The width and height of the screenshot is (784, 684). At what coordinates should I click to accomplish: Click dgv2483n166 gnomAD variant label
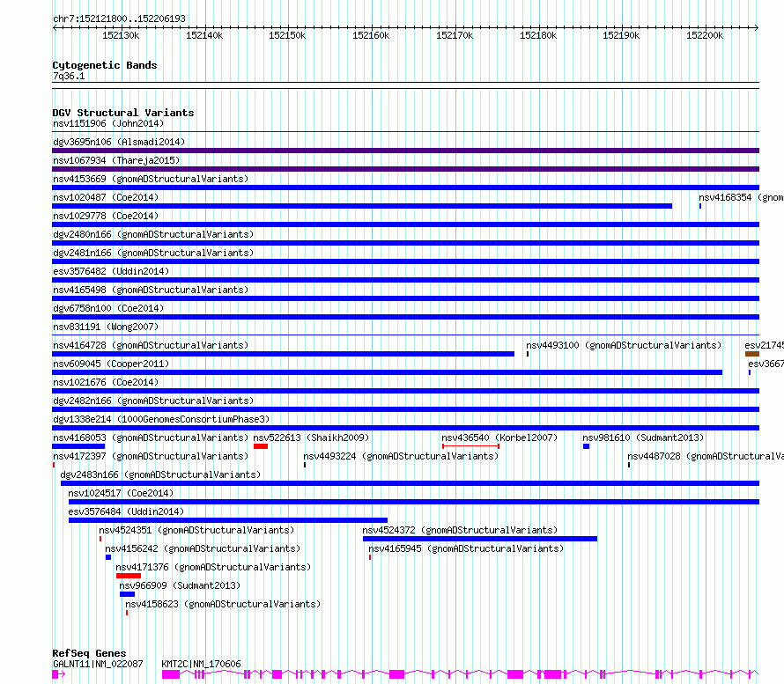point(160,474)
